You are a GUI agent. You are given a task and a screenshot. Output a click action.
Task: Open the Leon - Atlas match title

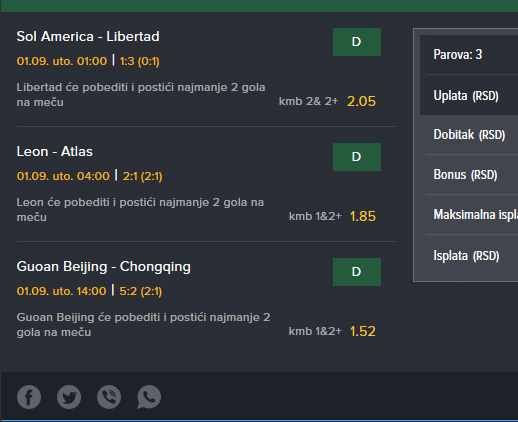click(x=55, y=152)
